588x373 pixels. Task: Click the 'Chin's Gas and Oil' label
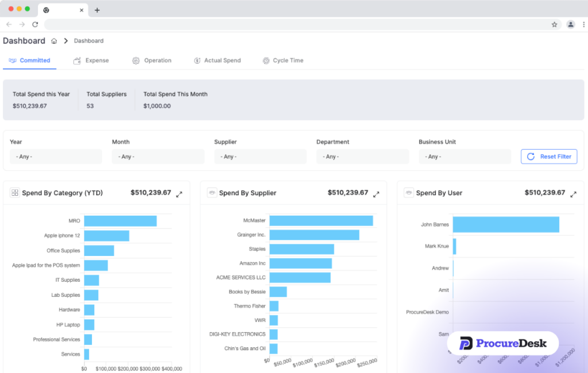245,348
